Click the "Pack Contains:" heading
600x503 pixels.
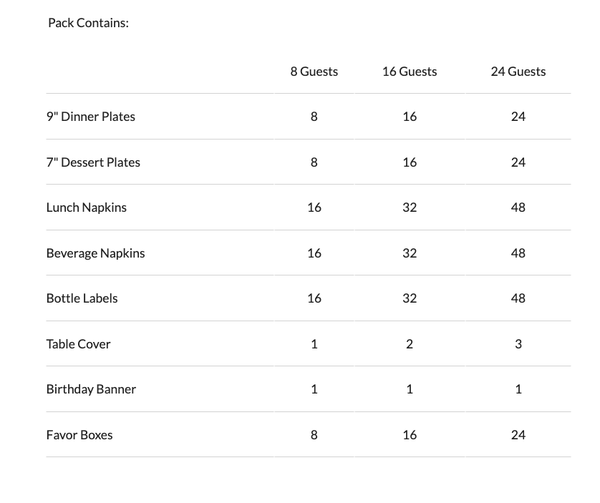pyautogui.click(x=88, y=22)
